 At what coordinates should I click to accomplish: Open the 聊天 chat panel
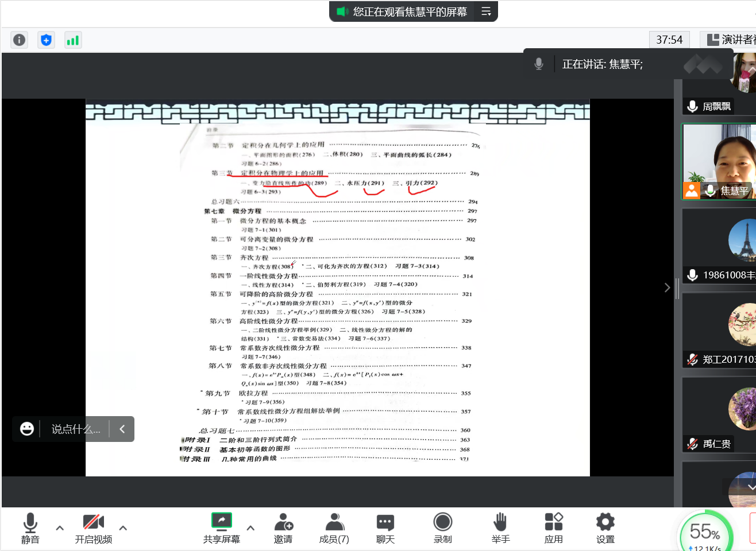click(385, 528)
